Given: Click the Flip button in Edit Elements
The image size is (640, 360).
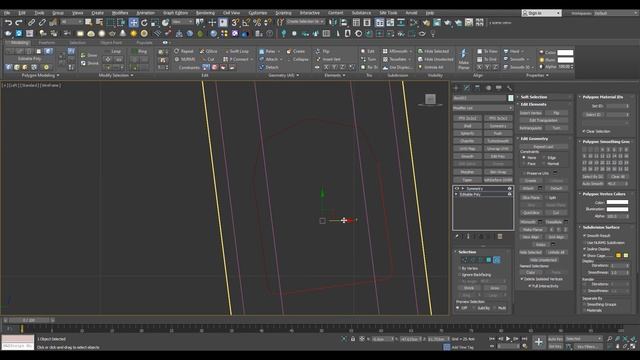Looking at the screenshot, I should [x=556, y=113].
